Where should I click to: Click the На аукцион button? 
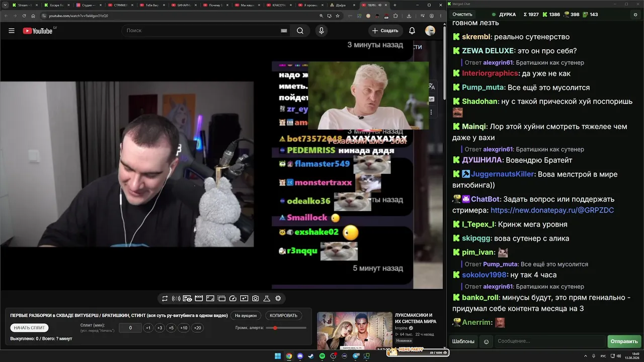click(246, 316)
